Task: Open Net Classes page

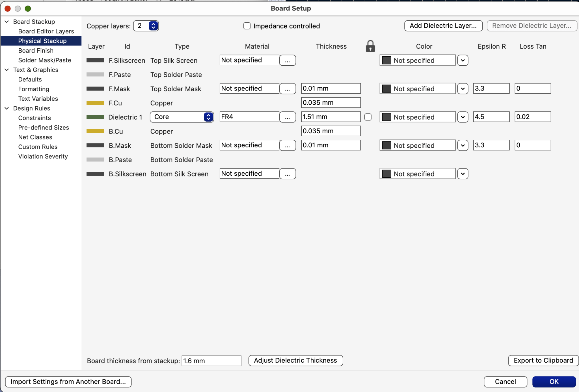Action: (35, 137)
